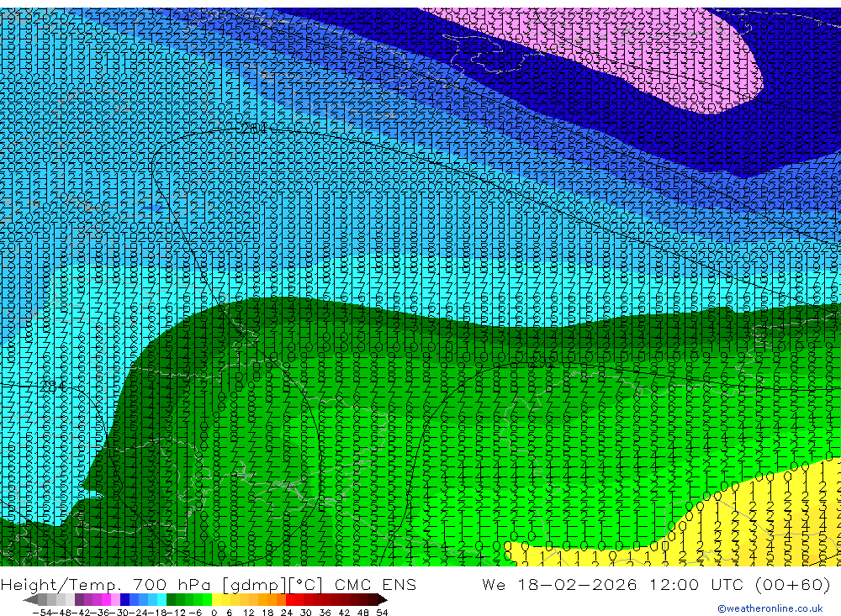
Task: Click the dark maroon right arrow end of colorbar
Action: [382, 600]
